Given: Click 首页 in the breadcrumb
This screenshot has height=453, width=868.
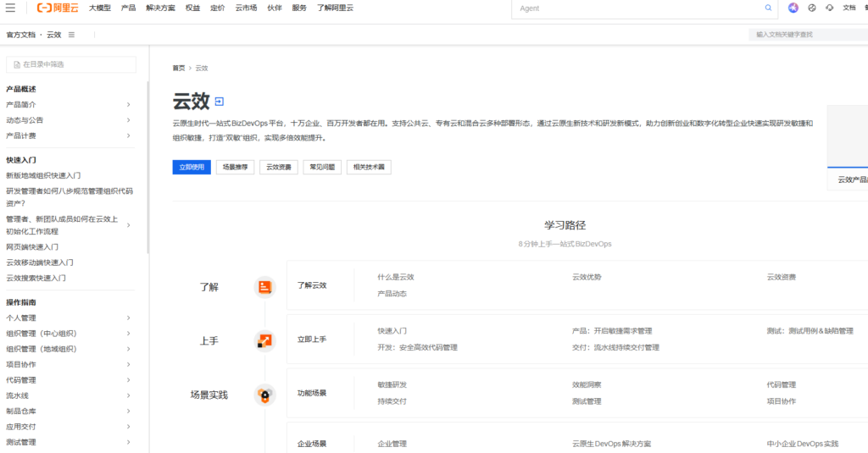Looking at the screenshot, I should click(179, 68).
